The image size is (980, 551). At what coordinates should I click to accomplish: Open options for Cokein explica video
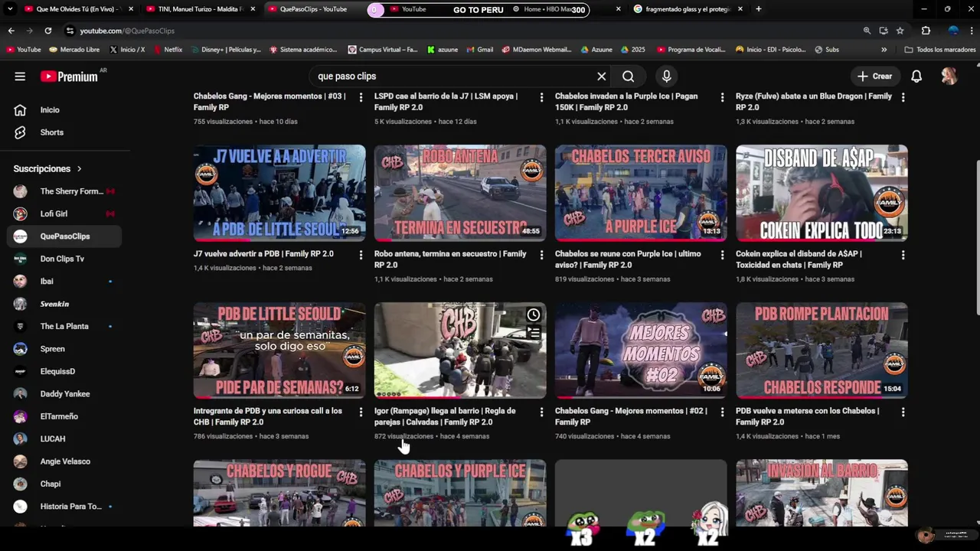[x=903, y=255]
